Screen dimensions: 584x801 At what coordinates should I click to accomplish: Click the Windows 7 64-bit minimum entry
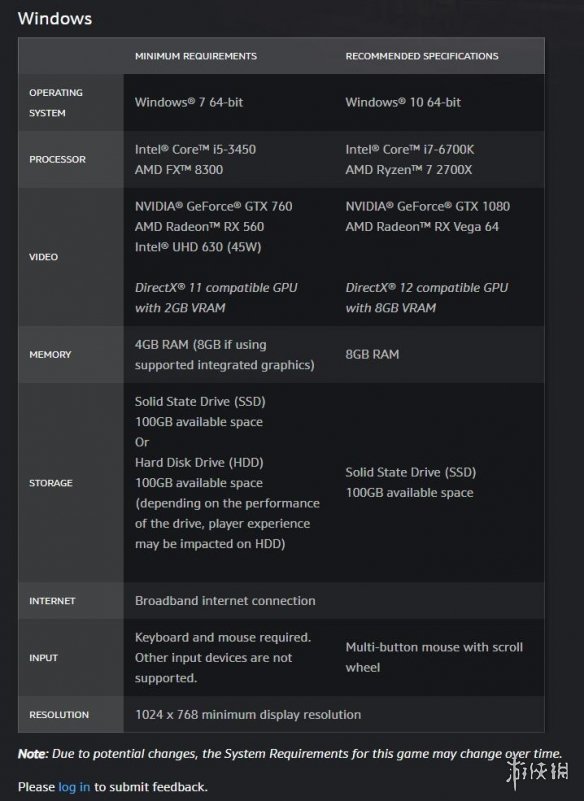(x=189, y=102)
